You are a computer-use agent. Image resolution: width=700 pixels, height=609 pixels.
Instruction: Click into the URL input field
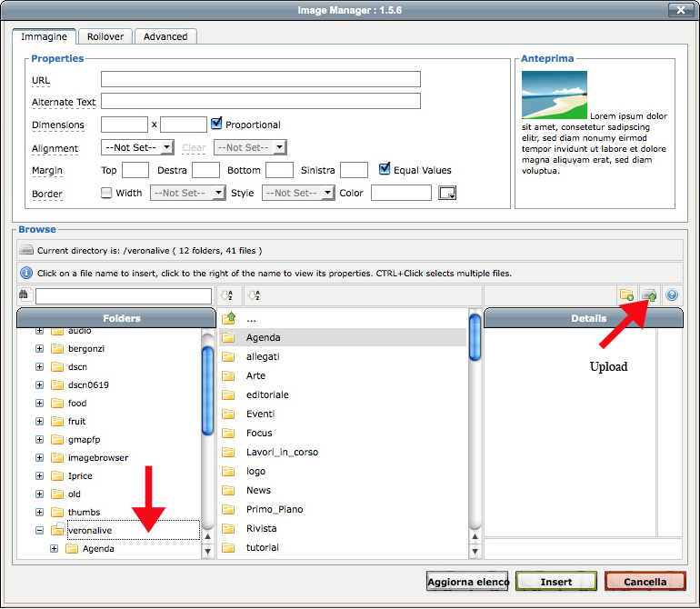click(x=260, y=80)
